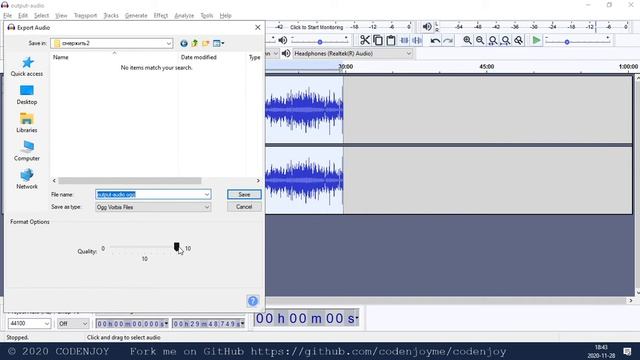
Task: Open the View Menu icon in dialog
Action: (218, 43)
